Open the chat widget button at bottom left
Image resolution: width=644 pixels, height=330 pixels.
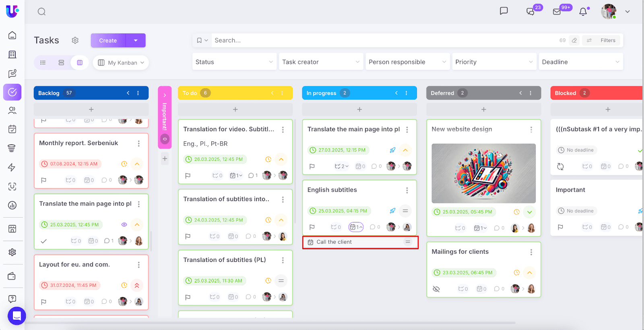[x=17, y=316]
